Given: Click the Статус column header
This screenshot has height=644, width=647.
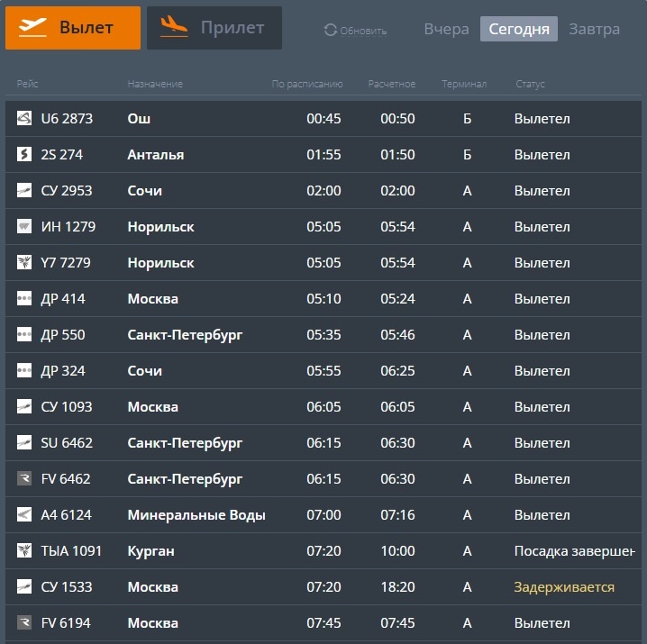Looking at the screenshot, I should pyautogui.click(x=530, y=84).
